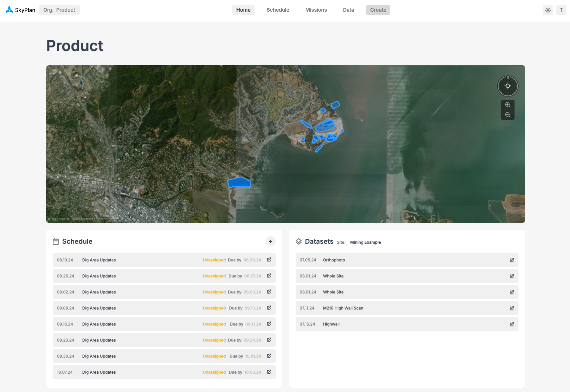Open the Schedule tab in top navigation
This screenshot has height=392, width=570.
coord(278,10)
